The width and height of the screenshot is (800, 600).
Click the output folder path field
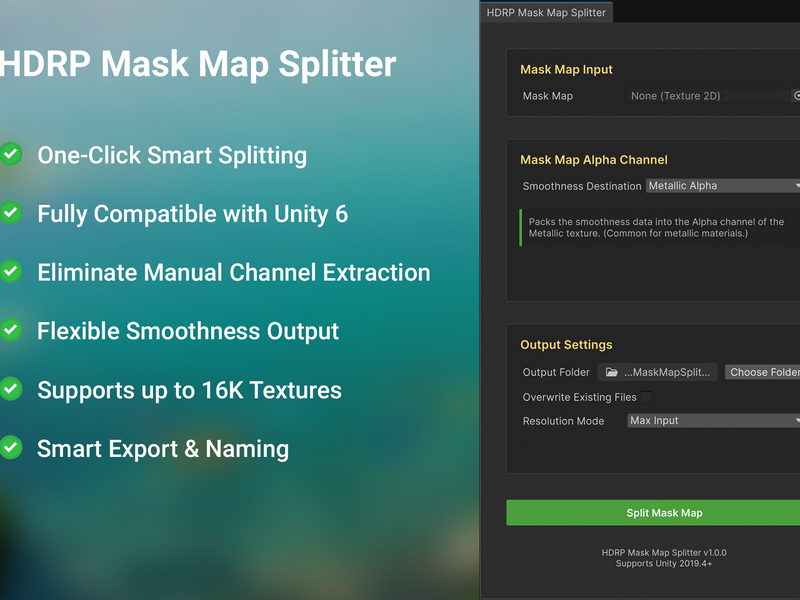pyautogui.click(x=657, y=372)
